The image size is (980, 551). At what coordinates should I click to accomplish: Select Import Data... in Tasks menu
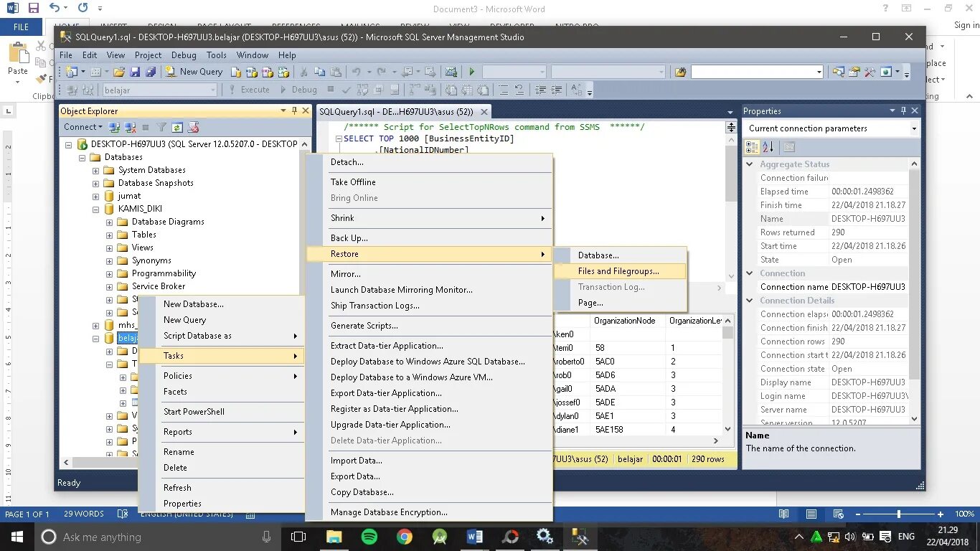click(429, 461)
